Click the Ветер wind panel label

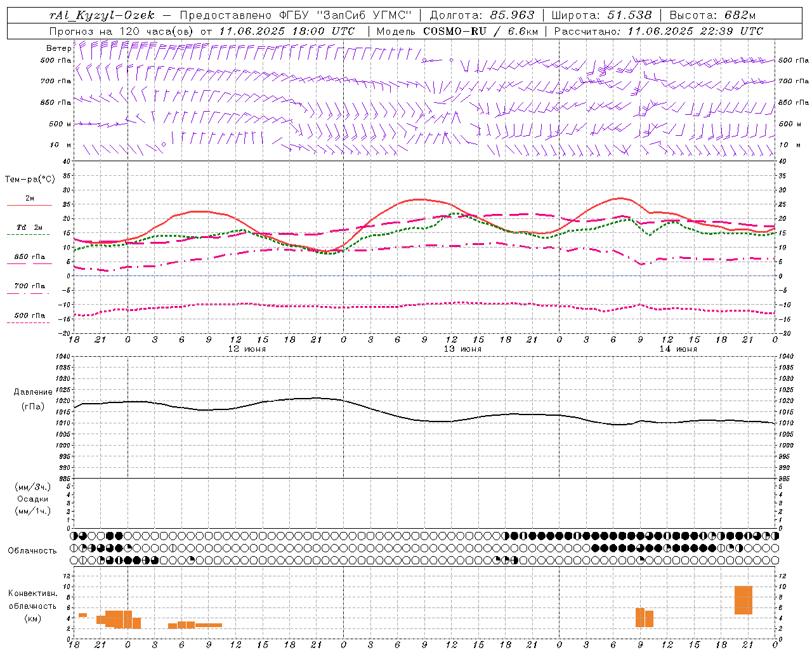tap(58, 48)
